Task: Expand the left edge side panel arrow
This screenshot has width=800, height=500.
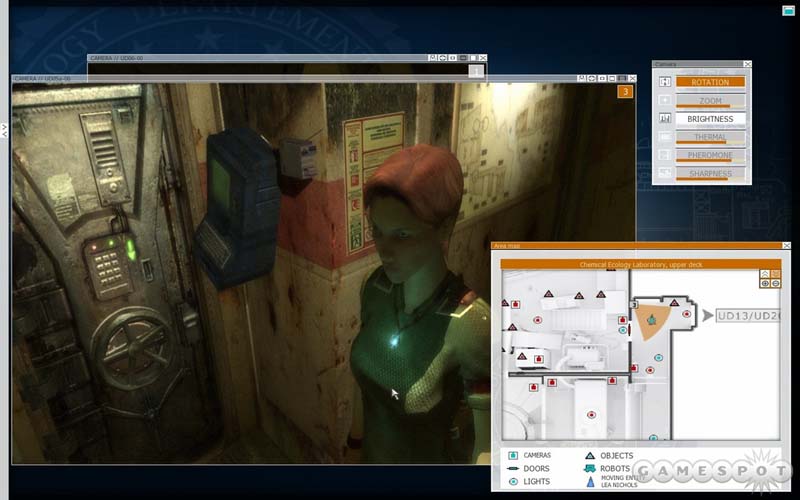Action: pos(4,129)
